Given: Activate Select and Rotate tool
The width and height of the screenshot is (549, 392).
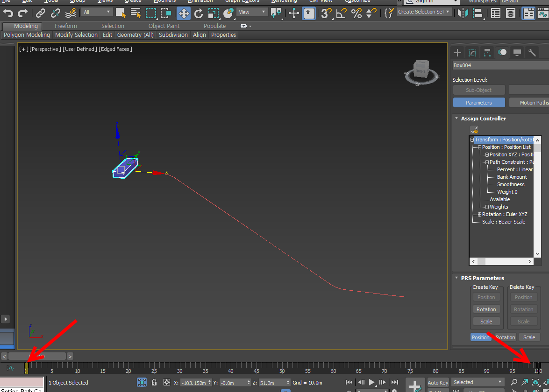Looking at the screenshot, I should [x=199, y=13].
